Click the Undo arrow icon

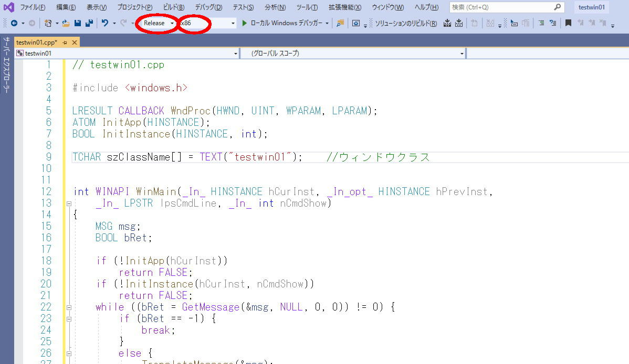pyautogui.click(x=105, y=23)
